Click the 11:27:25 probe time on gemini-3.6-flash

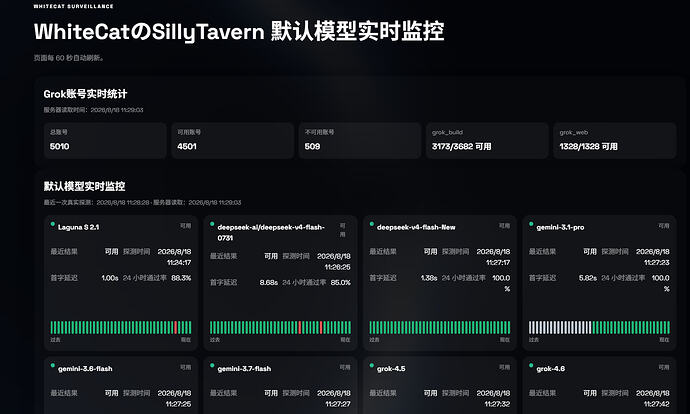(x=179, y=404)
